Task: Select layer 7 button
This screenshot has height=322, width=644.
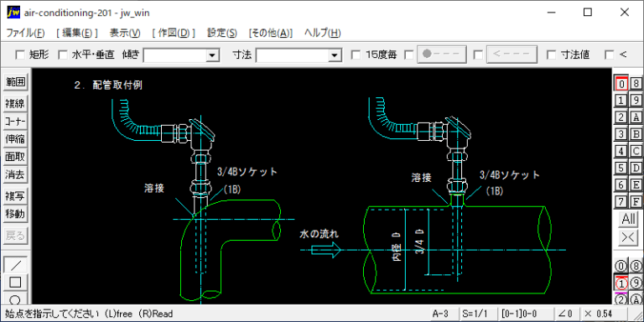Action: tap(621, 201)
